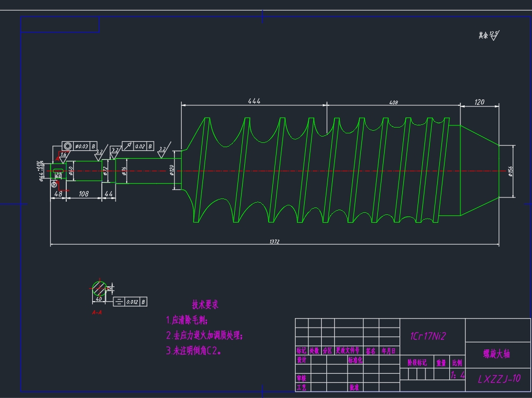This screenshot has height=398, width=532.
Task: Click the 重量 title block cell
Action: pos(441,363)
